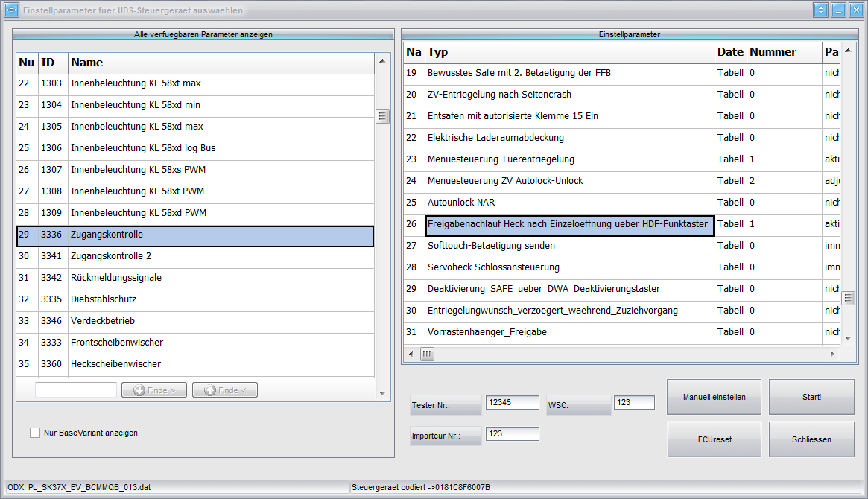The image size is (868, 499).
Task: Click the horizontal scroll left arrow in Einstellparameter
Action: tap(411, 354)
